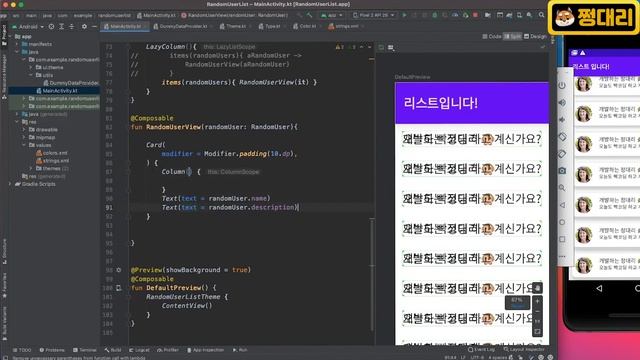Viewport: 640px width, 360px height.
Task: Switch to MainActivity.kt editor tab
Action: pyautogui.click(x=125, y=27)
